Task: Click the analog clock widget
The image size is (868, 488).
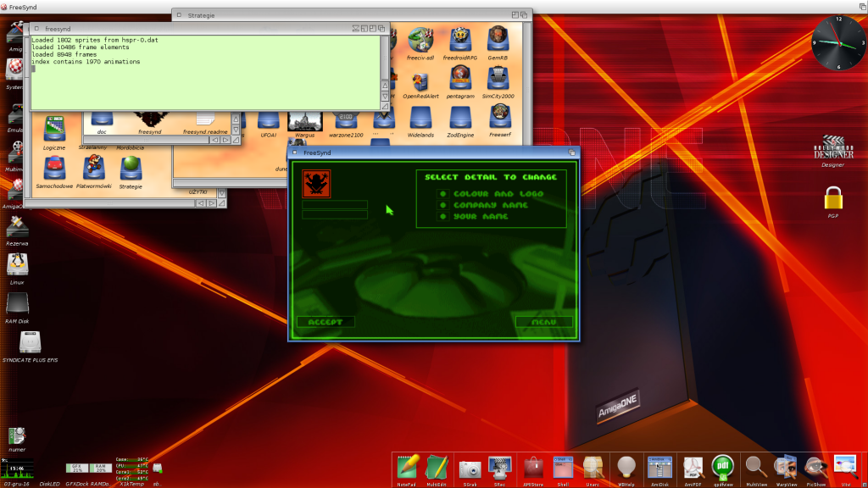Action: pos(839,43)
